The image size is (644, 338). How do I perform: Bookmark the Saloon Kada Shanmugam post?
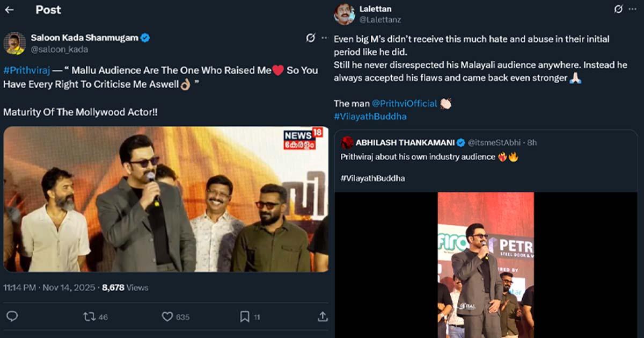(244, 317)
